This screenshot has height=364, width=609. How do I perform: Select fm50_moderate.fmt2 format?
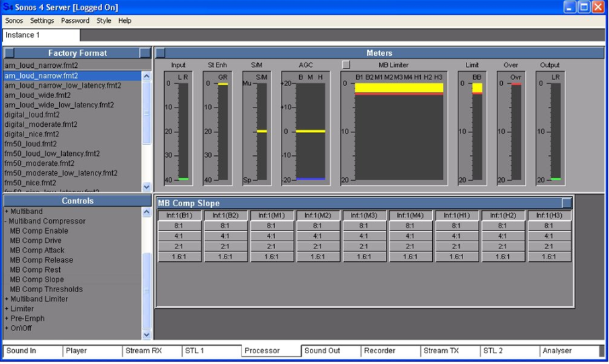(39, 163)
